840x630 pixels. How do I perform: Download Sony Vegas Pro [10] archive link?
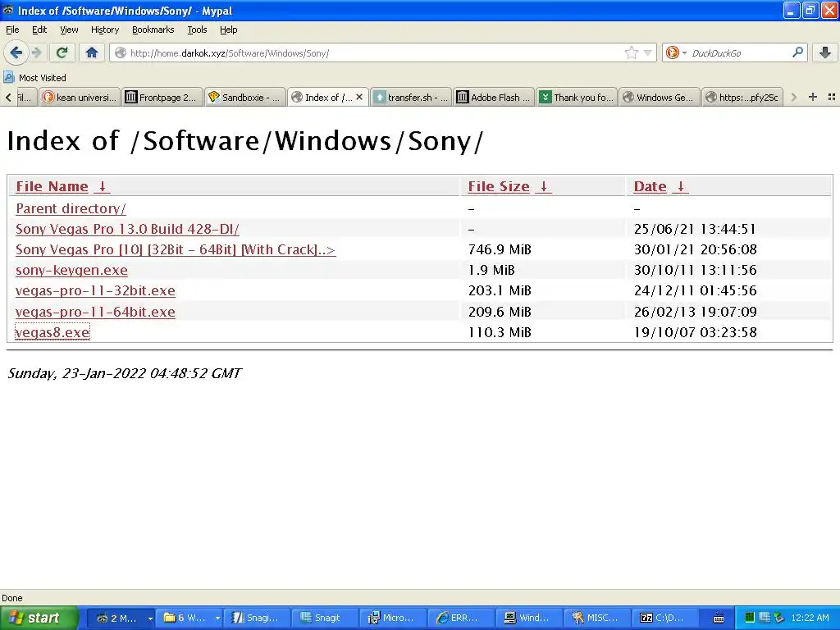click(x=176, y=249)
